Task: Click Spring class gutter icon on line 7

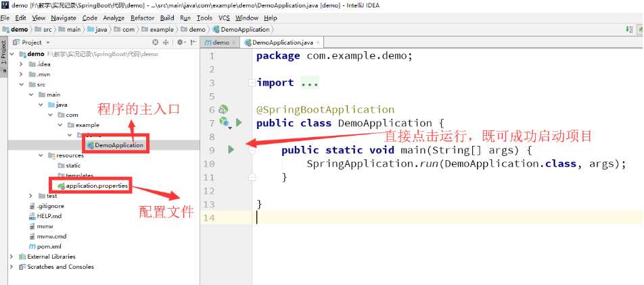Action: pos(225,122)
